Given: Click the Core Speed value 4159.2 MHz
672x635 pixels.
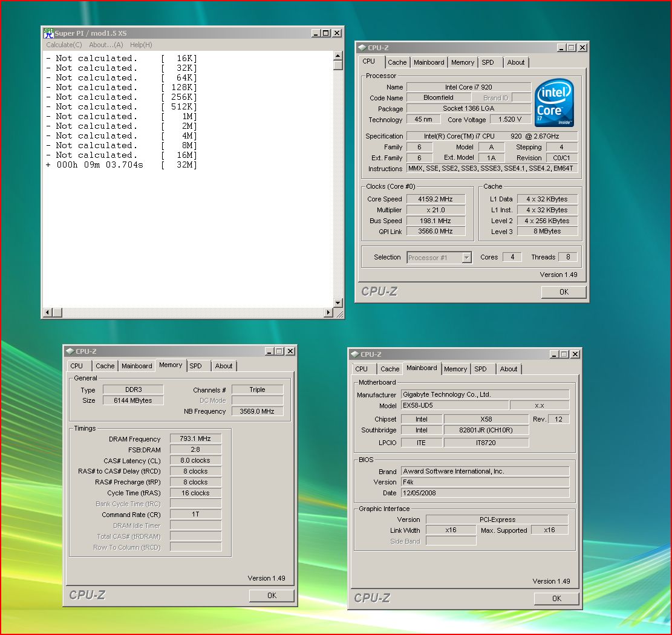Looking at the screenshot, I should point(435,199).
